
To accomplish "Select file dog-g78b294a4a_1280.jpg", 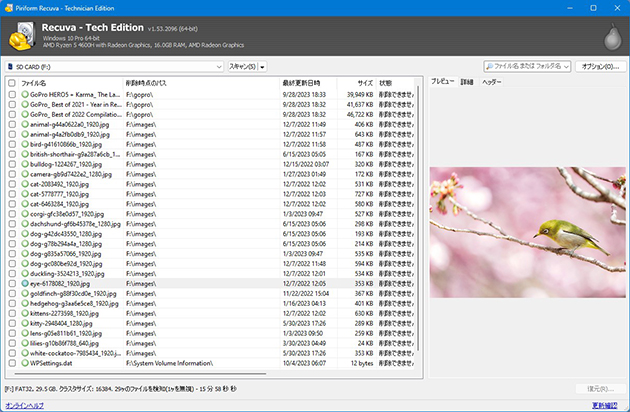I will pyautogui.click(x=66, y=244).
